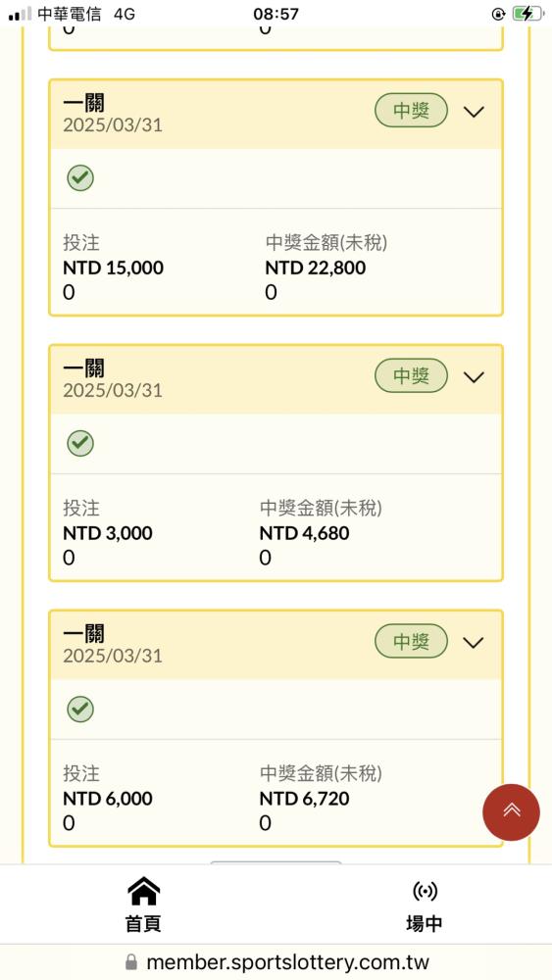552x980 pixels.
Task: Tap the red scroll-to-top button
Action: (511, 811)
